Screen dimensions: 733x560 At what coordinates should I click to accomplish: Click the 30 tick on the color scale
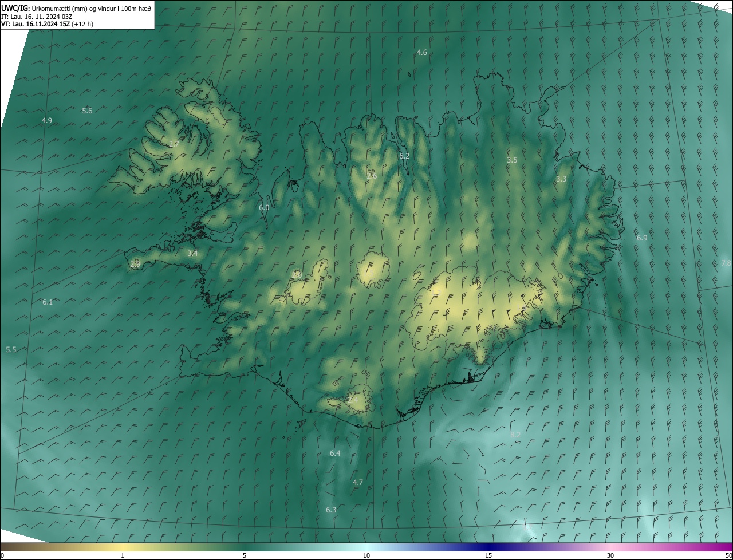tap(610, 555)
